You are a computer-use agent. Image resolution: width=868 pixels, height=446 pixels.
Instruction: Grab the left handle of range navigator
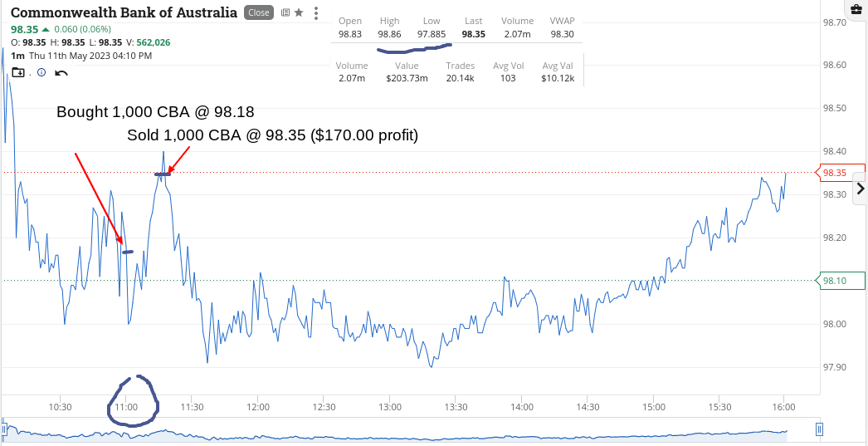(4, 429)
